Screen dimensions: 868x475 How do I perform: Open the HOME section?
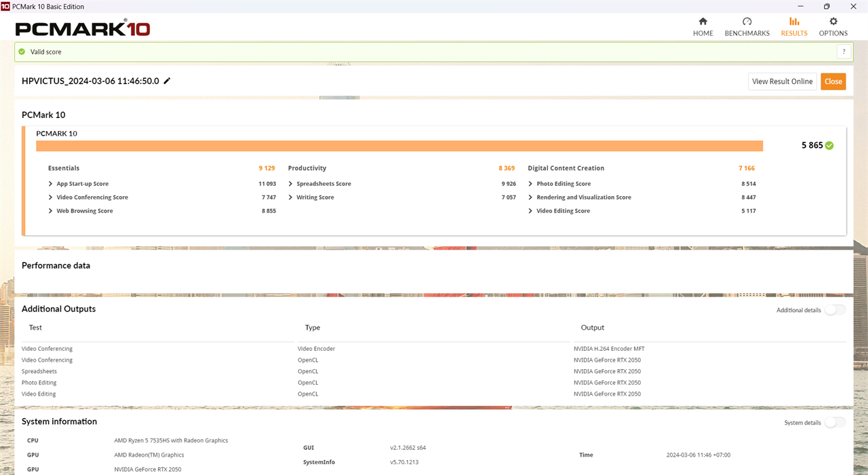pos(703,27)
